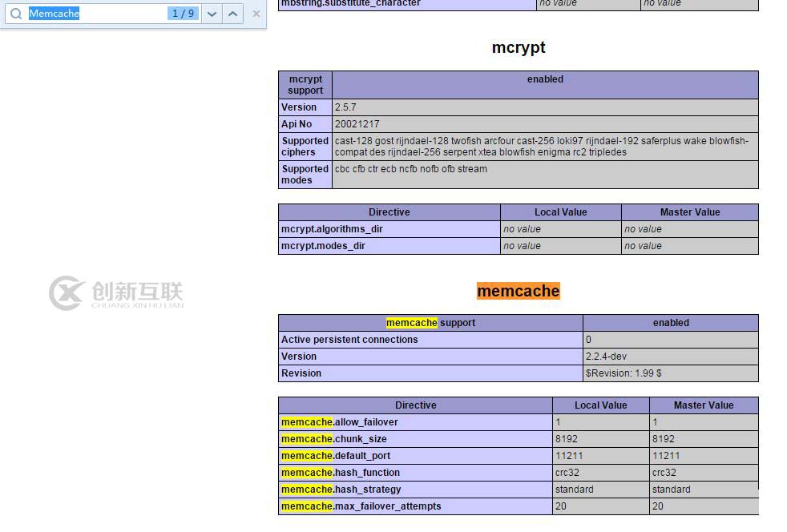Jump to next match with down chevron
The height and width of the screenshot is (532, 787).
coord(212,14)
